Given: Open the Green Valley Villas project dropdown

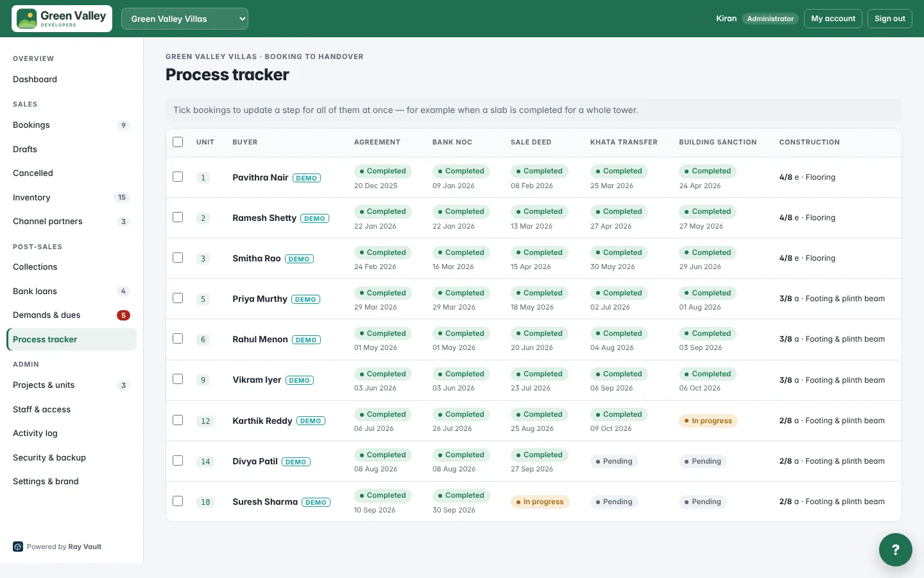Looking at the screenshot, I should click(185, 19).
